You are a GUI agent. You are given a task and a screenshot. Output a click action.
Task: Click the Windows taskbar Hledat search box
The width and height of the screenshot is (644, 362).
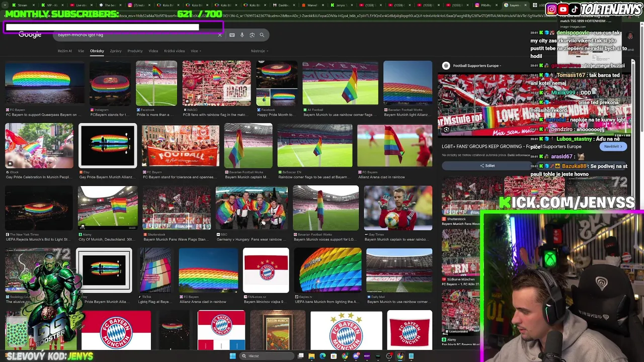coord(266,356)
